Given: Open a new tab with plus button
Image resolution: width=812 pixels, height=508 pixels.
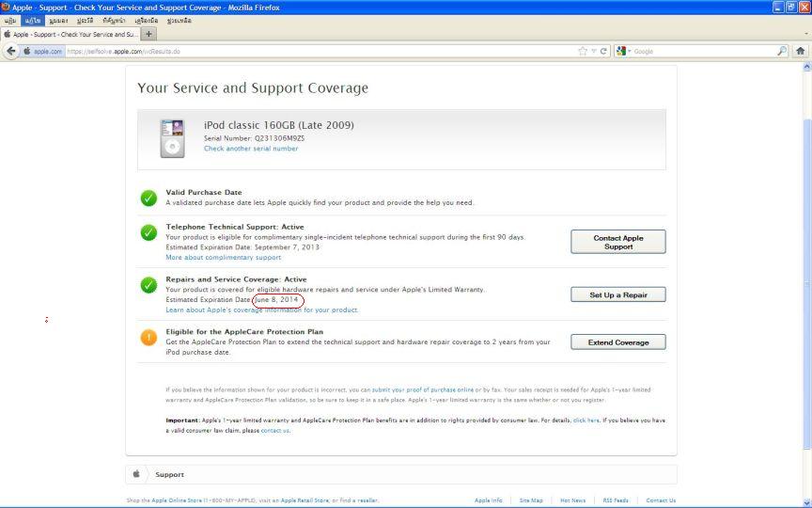Looking at the screenshot, I should 148,34.
